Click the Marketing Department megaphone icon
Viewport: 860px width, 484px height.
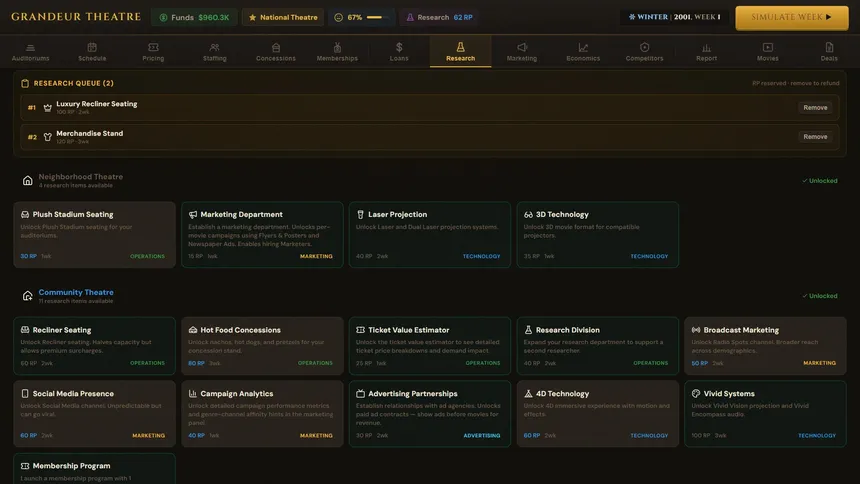(193, 215)
